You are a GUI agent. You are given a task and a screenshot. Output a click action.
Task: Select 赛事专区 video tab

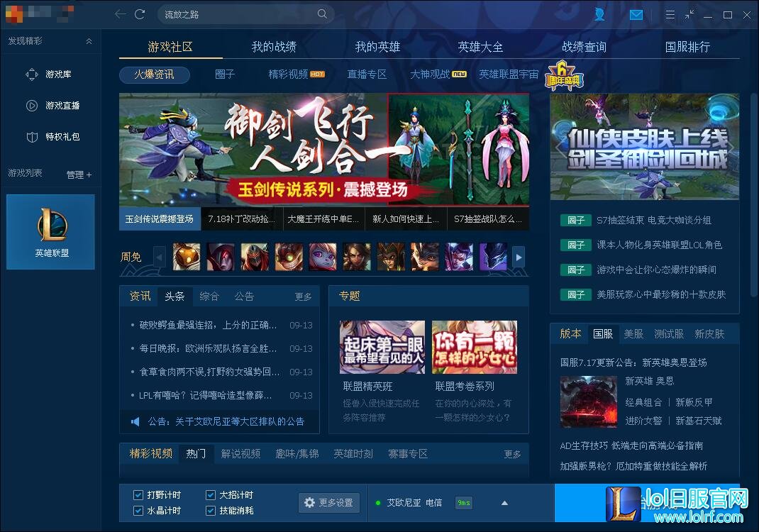[x=408, y=454]
